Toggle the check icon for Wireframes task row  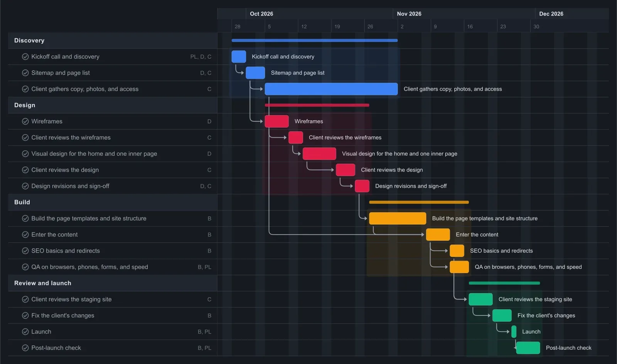(x=25, y=121)
